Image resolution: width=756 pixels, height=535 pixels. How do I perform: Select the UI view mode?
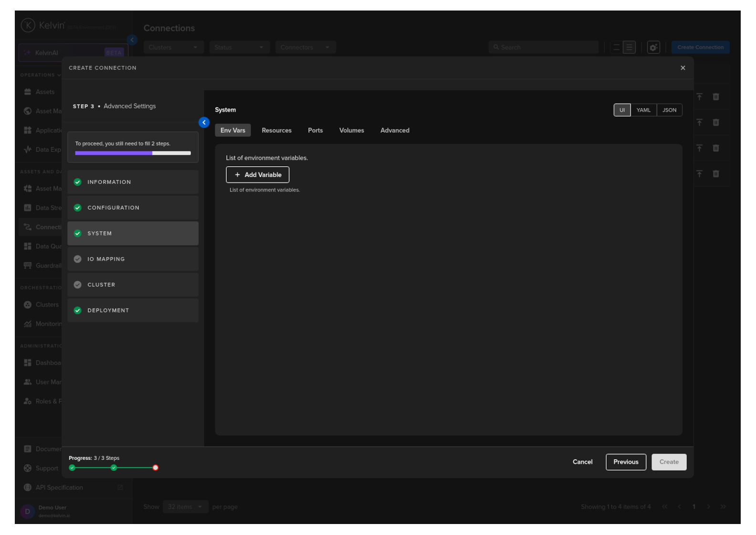pyautogui.click(x=622, y=110)
